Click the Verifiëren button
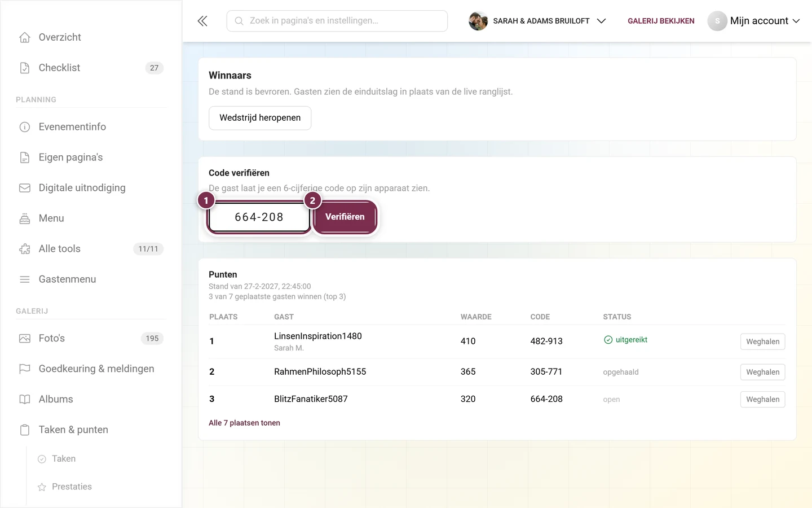Image resolution: width=812 pixels, height=508 pixels. pos(345,217)
